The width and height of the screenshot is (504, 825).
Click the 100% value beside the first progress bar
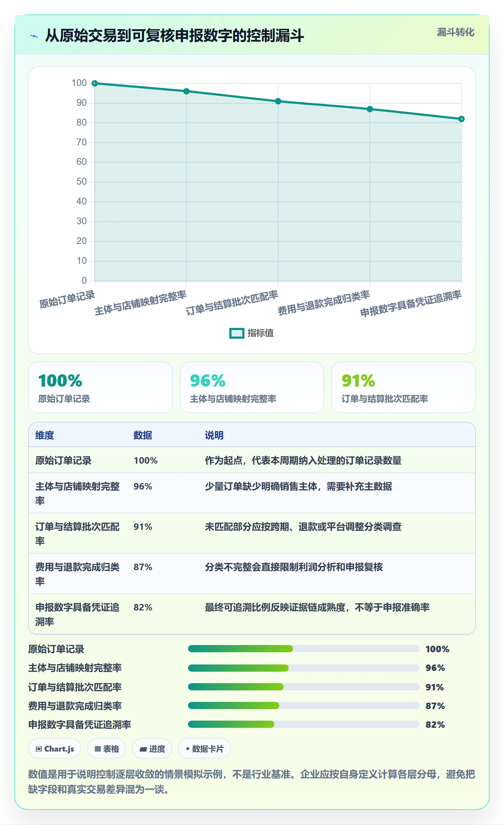437,649
